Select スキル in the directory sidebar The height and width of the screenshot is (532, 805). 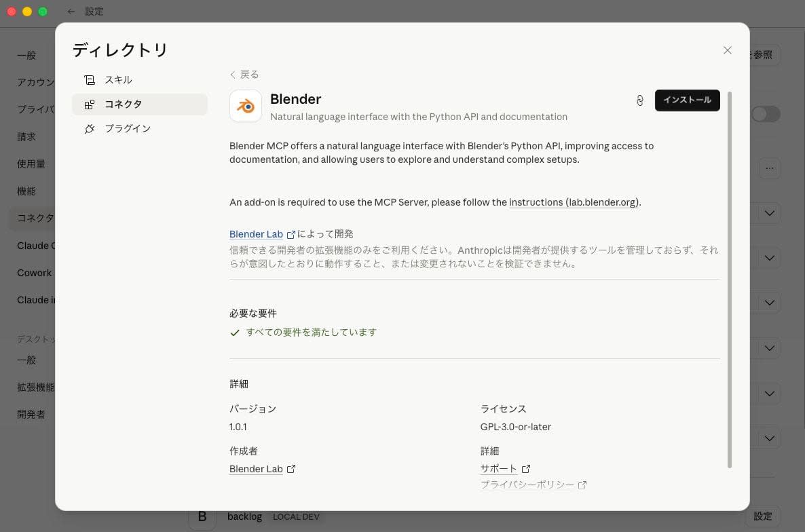tap(118, 79)
